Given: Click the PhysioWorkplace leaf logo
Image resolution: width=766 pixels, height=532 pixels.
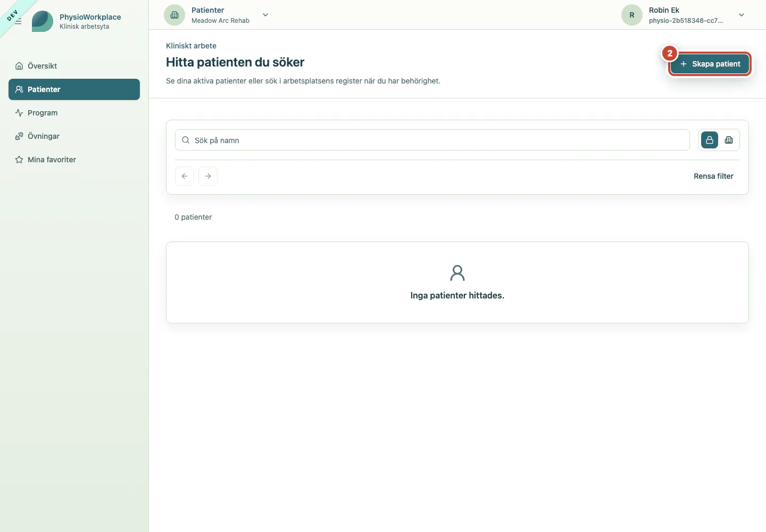Looking at the screenshot, I should (43, 21).
